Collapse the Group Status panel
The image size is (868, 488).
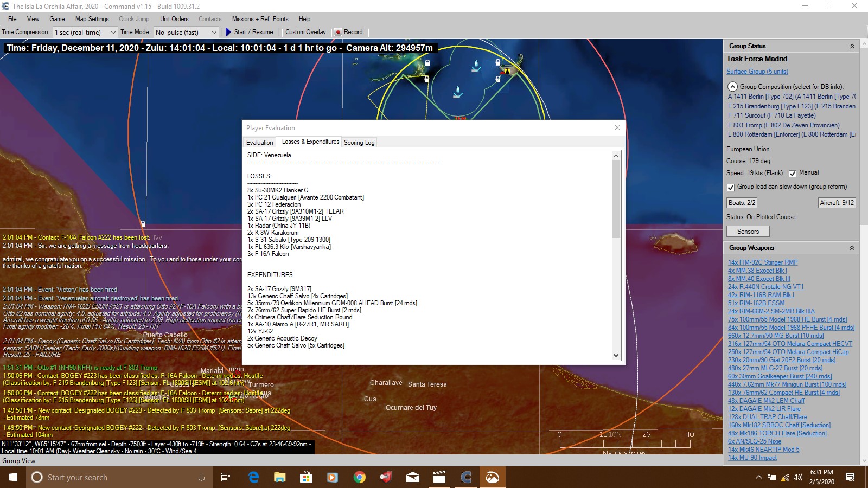click(x=852, y=46)
